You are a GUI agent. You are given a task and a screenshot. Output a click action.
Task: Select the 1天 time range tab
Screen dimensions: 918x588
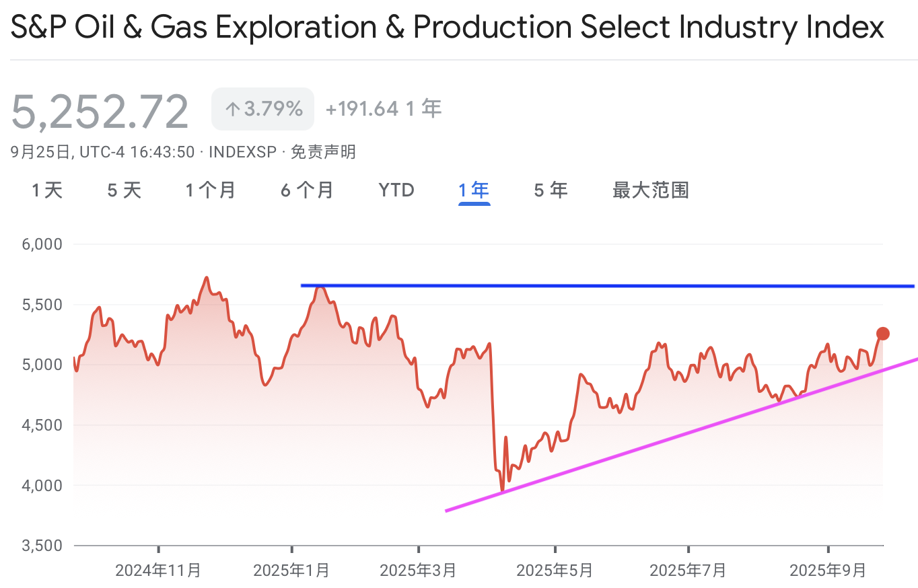point(47,190)
